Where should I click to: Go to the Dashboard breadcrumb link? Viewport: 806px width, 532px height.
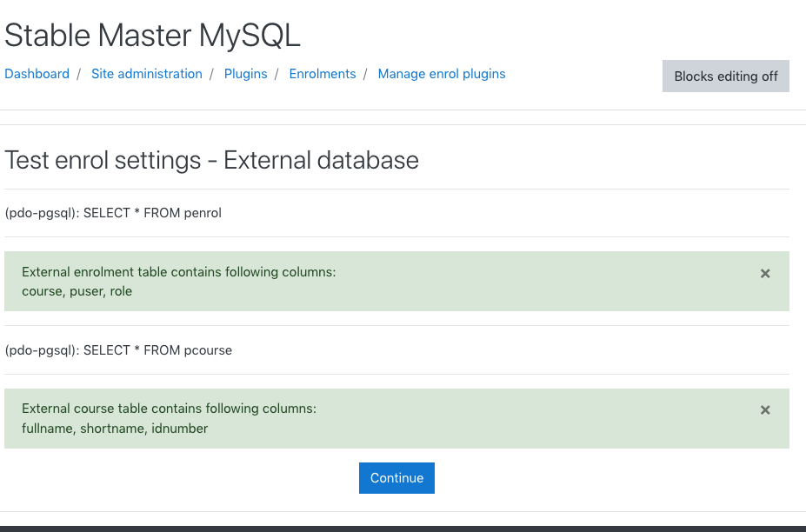click(37, 74)
